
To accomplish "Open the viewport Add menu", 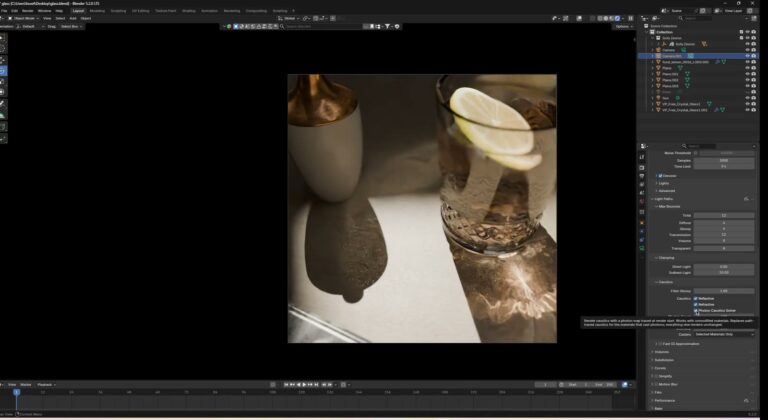I will click(x=72, y=18).
